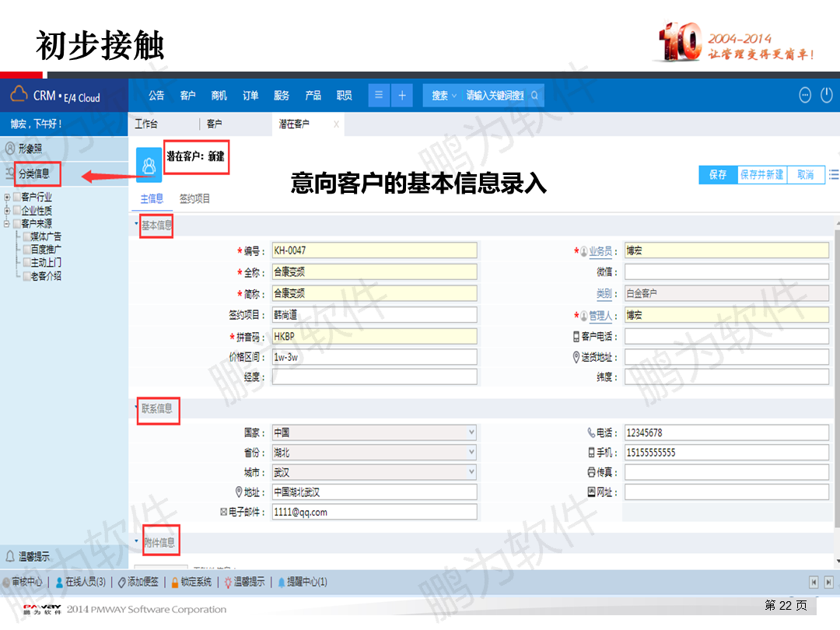Click 添加便签 in status bar

138,583
